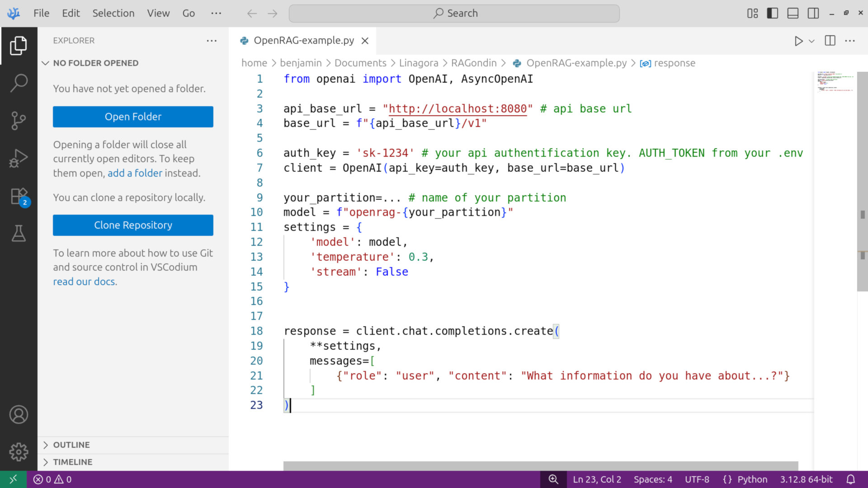Open the Run and Debug view

coord(19,158)
